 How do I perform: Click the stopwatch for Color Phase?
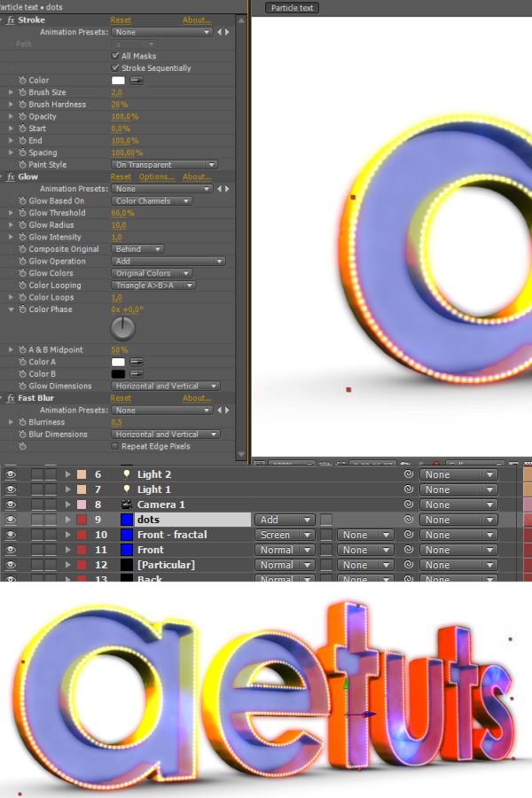click(22, 309)
